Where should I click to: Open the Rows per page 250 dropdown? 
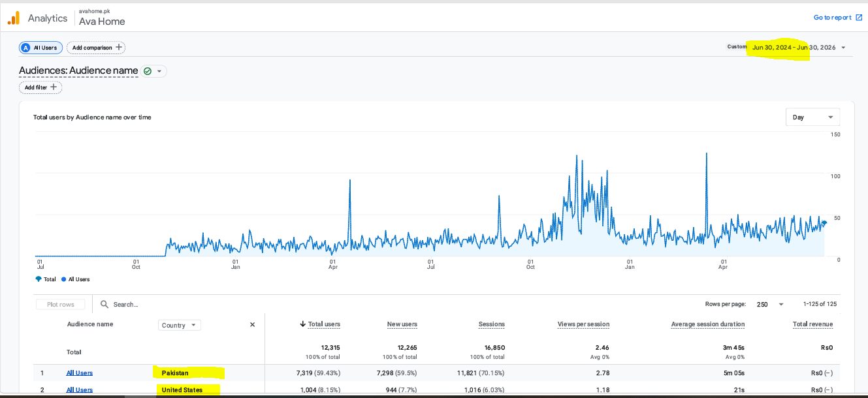pos(771,304)
